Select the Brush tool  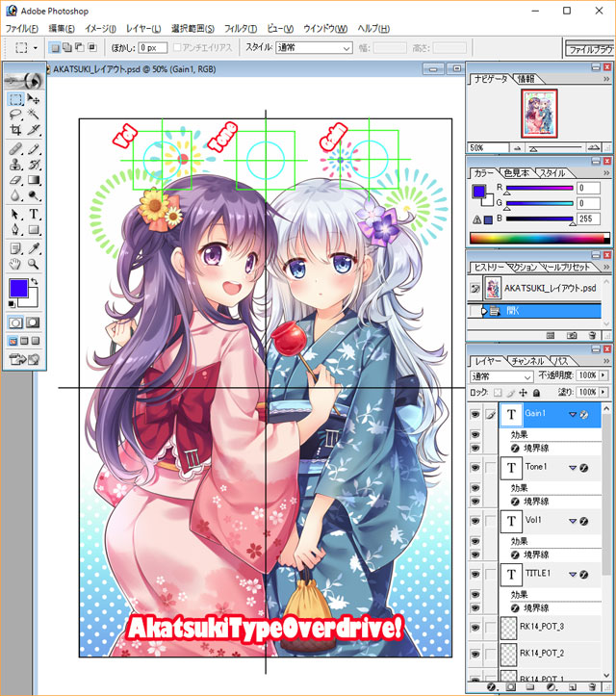click(x=34, y=148)
